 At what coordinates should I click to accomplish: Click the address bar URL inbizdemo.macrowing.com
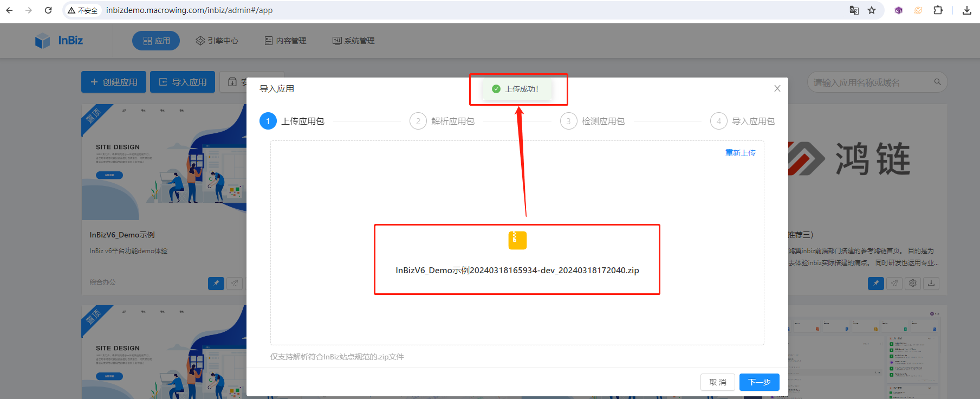[189, 10]
